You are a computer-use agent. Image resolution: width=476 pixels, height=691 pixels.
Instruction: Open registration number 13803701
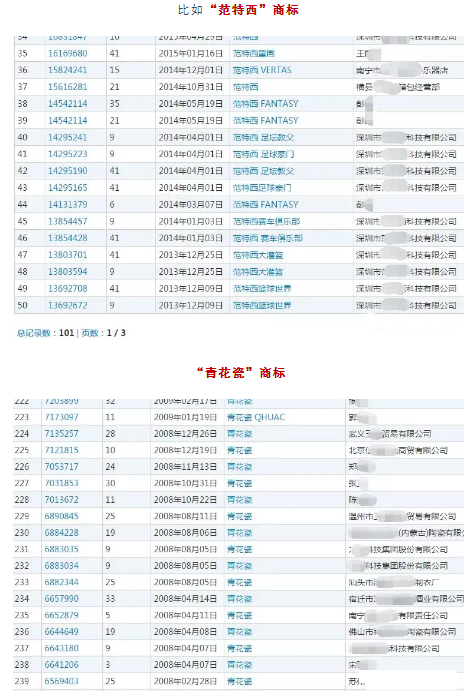(67, 255)
